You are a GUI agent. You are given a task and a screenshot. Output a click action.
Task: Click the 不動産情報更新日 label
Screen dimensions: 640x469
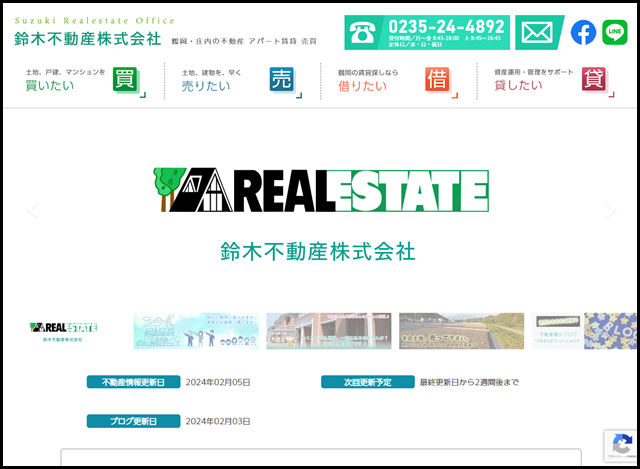[133, 382]
